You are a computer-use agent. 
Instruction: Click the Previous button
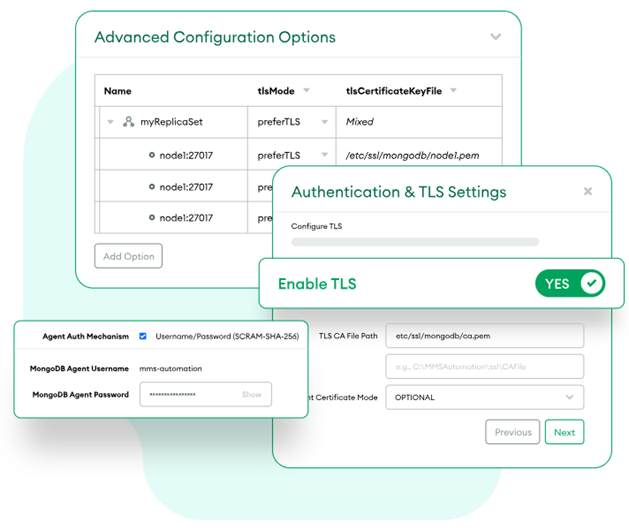tap(512, 432)
